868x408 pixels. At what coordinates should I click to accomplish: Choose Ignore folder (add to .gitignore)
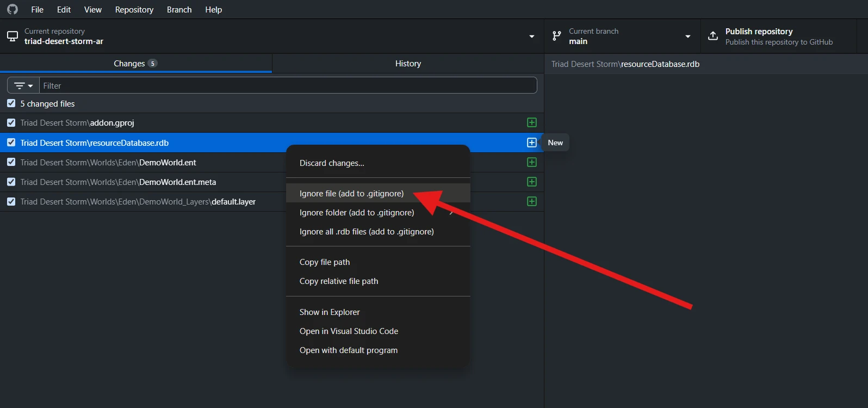pos(378,213)
